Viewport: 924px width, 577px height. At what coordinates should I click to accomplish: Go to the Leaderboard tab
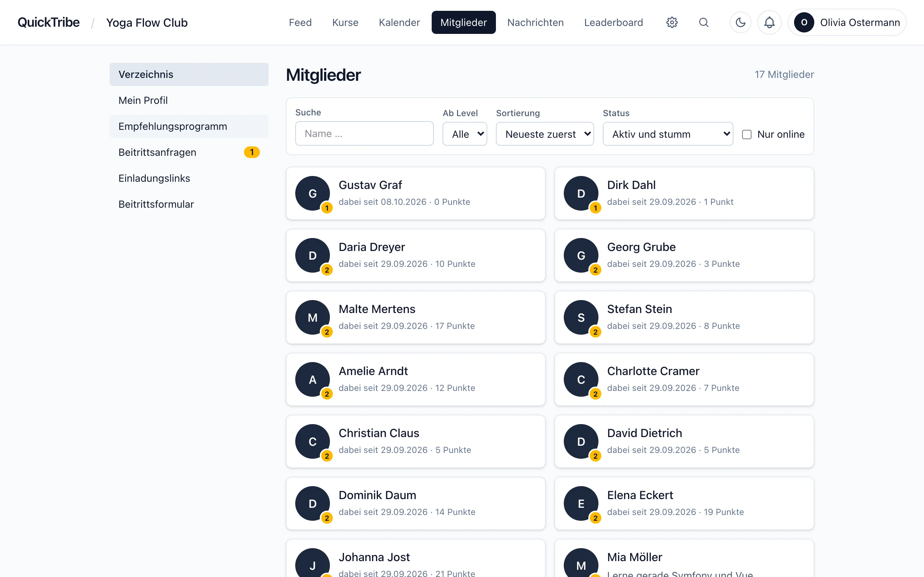(x=613, y=22)
